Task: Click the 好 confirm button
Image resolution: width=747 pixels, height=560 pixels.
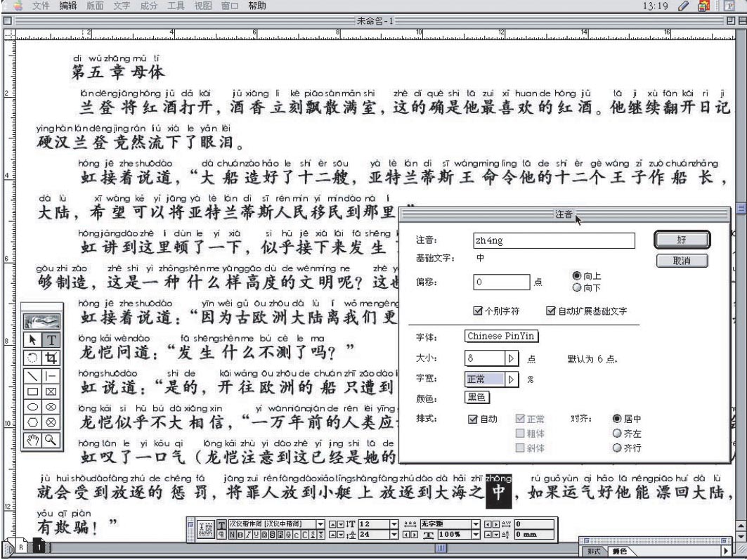Action: pos(680,240)
